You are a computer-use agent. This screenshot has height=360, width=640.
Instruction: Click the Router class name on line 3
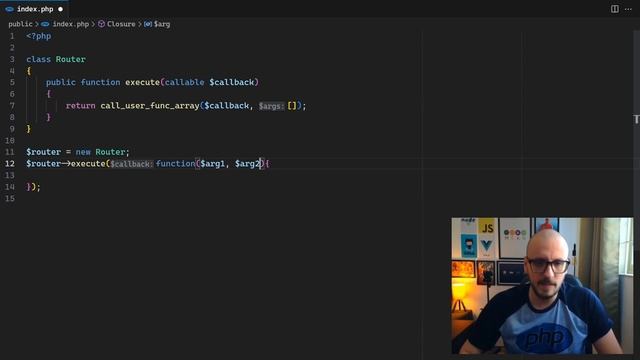tap(71, 59)
